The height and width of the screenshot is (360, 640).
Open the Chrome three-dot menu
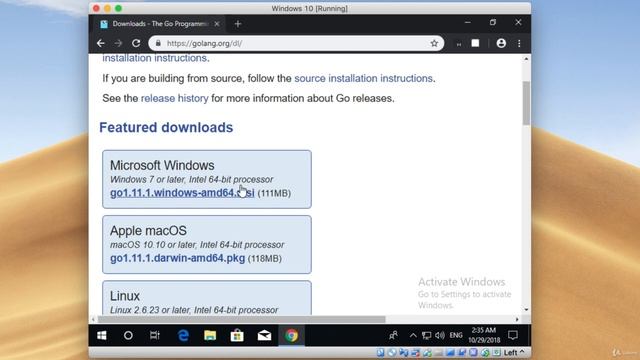519,43
